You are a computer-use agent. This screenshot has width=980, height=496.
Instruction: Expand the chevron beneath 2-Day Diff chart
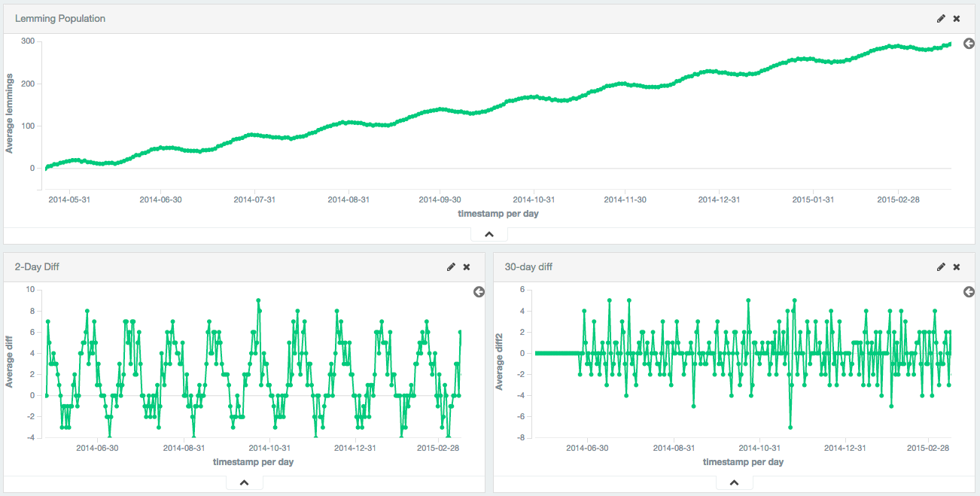pyautogui.click(x=244, y=483)
